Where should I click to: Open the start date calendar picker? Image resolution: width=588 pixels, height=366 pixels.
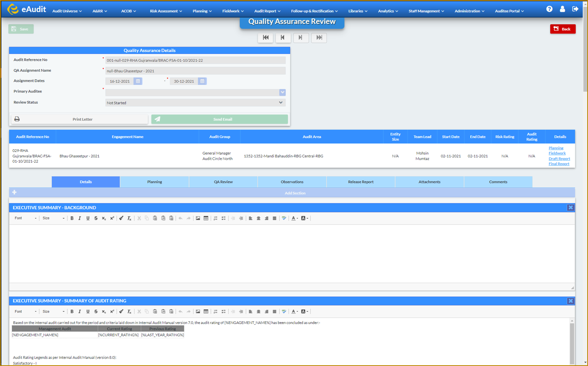138,81
